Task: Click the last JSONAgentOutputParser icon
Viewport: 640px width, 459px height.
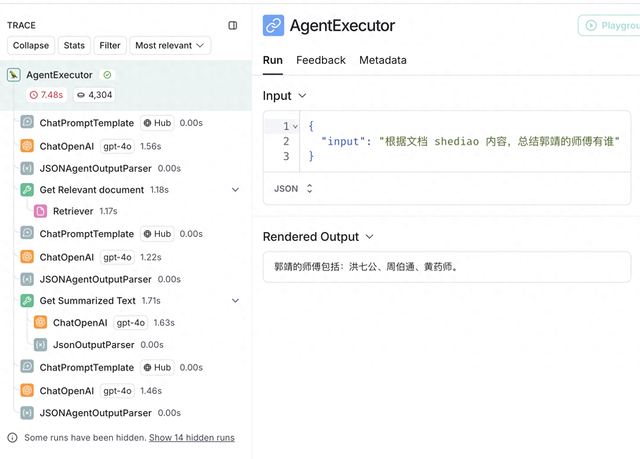Action: tap(27, 413)
